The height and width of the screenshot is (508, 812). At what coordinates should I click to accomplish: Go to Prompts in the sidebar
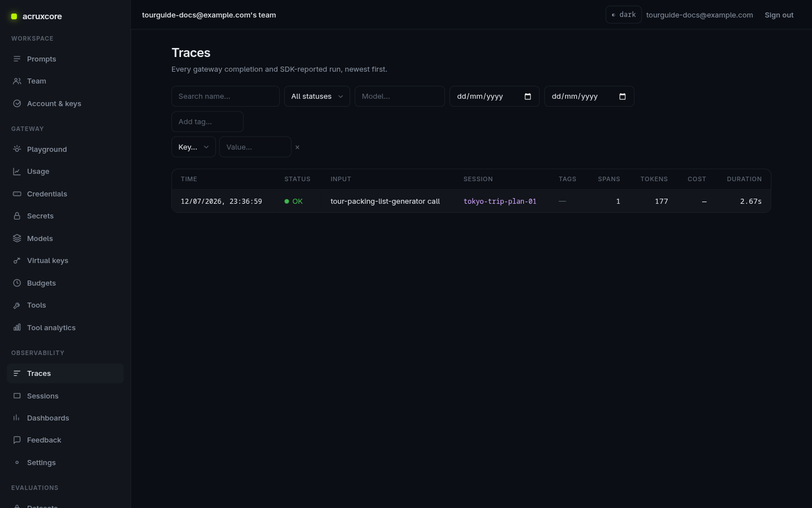click(x=42, y=59)
